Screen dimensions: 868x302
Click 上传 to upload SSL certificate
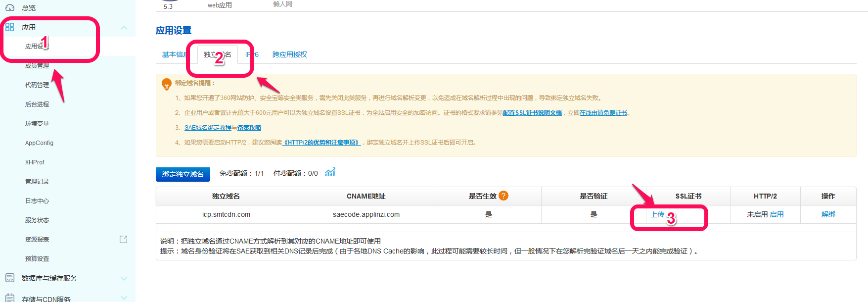point(657,214)
